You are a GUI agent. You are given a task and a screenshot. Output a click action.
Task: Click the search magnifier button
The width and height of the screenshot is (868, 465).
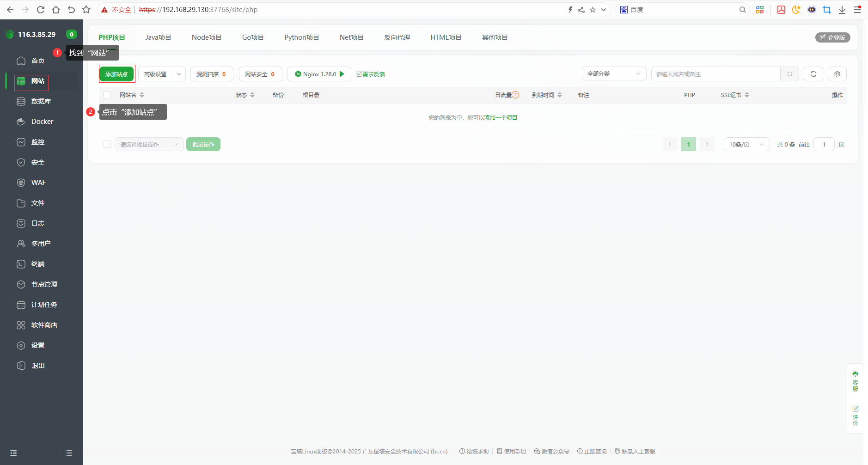(790, 74)
